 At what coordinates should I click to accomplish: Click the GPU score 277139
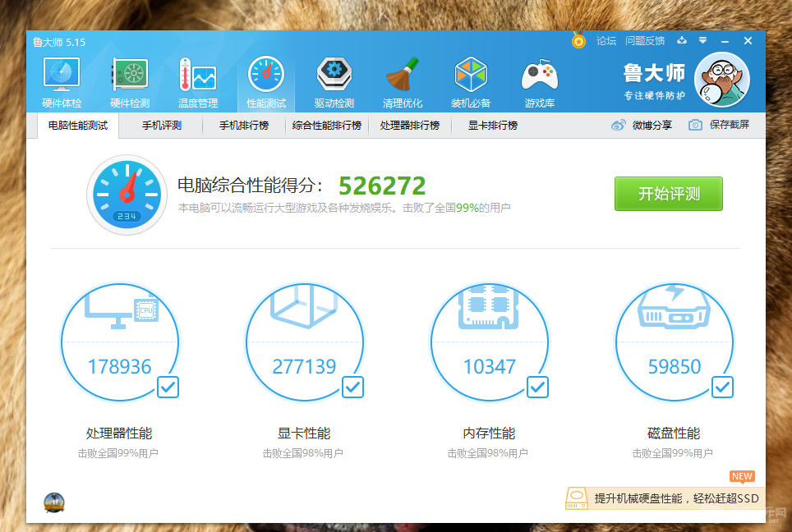304,366
